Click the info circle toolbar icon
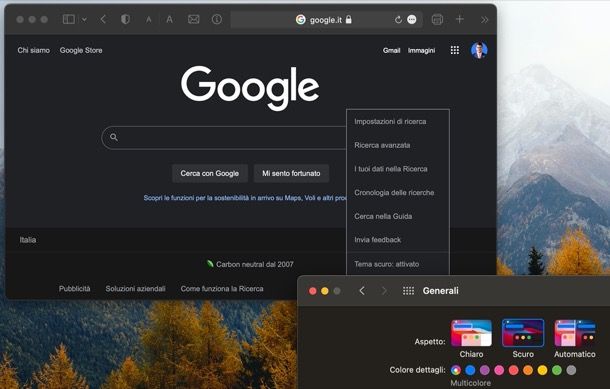Image resolution: width=610 pixels, height=389 pixels. pos(217,19)
